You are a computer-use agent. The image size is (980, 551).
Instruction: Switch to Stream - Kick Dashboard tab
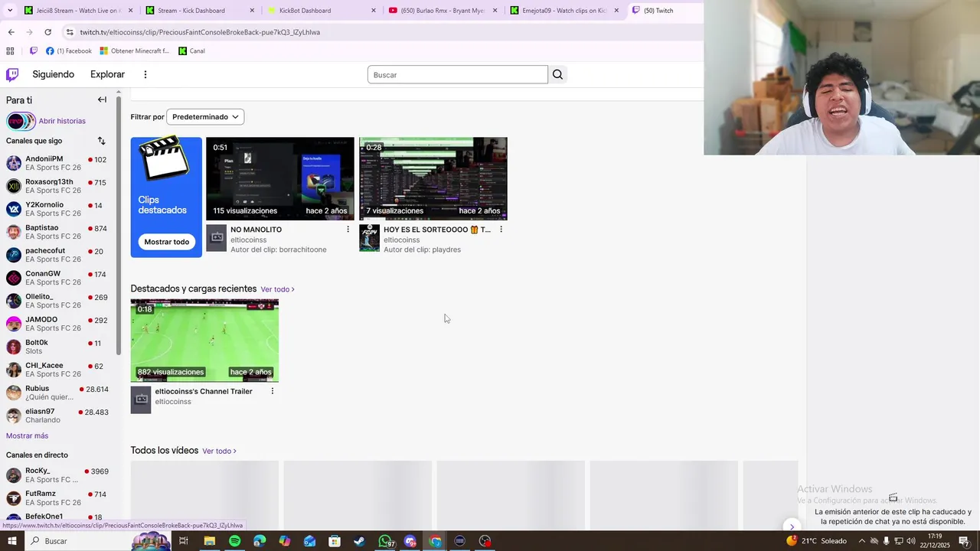pos(200,11)
